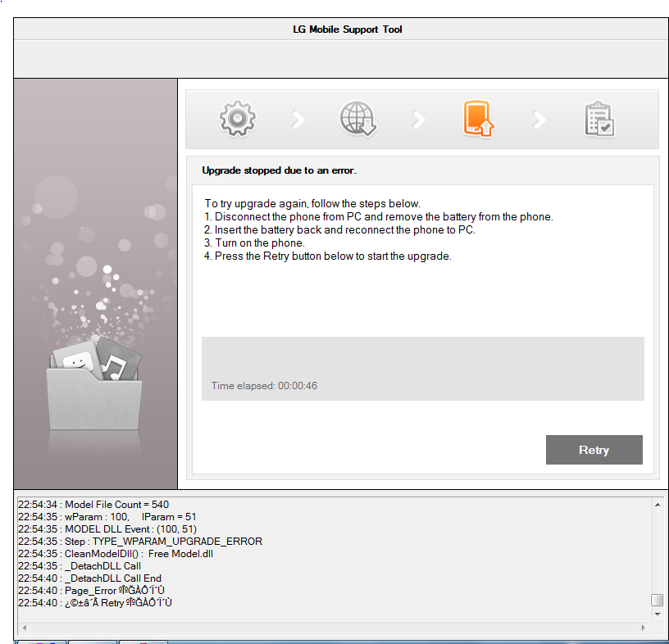Image resolution: width=669 pixels, height=644 pixels.
Task: Click the gear settings step icon
Action: (238, 119)
